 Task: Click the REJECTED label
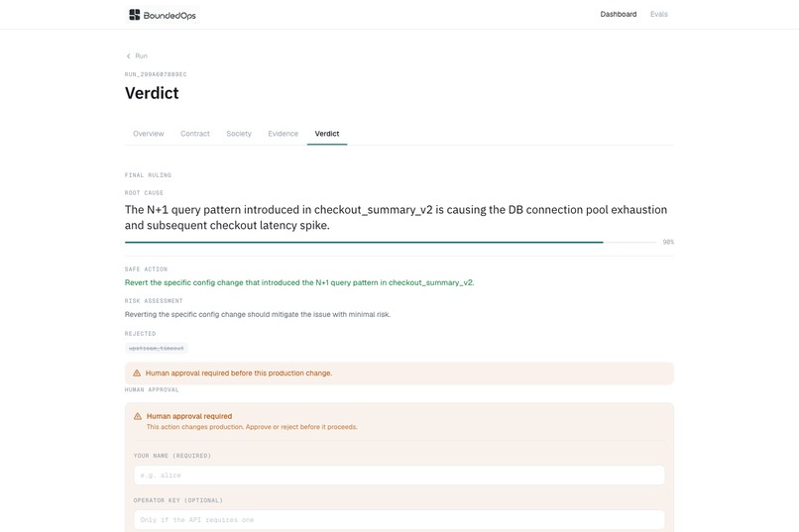140,334
